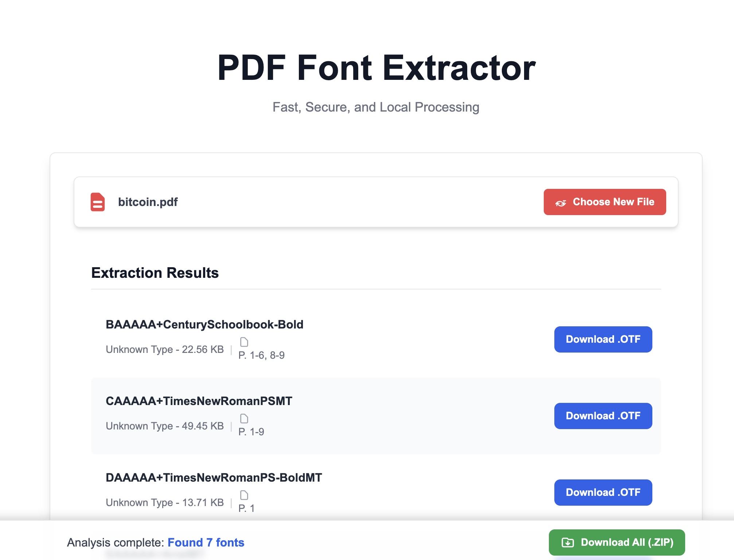The image size is (734, 560).
Task: Click the Found 7 fonts link
Action: point(206,542)
